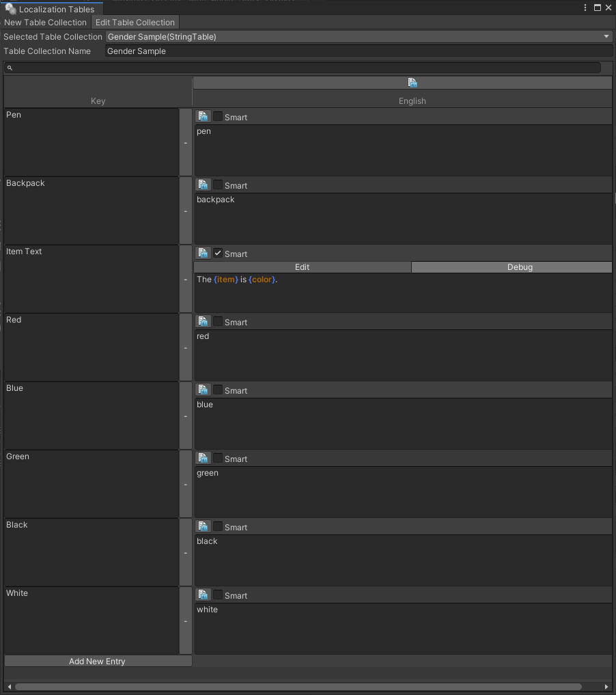
Task: Open the metadata icon in the English column header
Action: pos(412,82)
